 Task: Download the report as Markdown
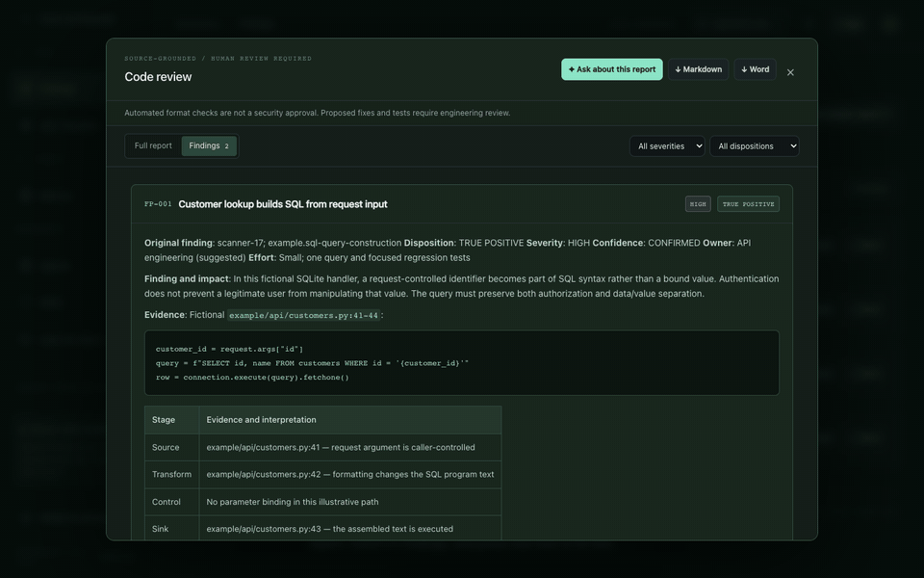coord(699,69)
